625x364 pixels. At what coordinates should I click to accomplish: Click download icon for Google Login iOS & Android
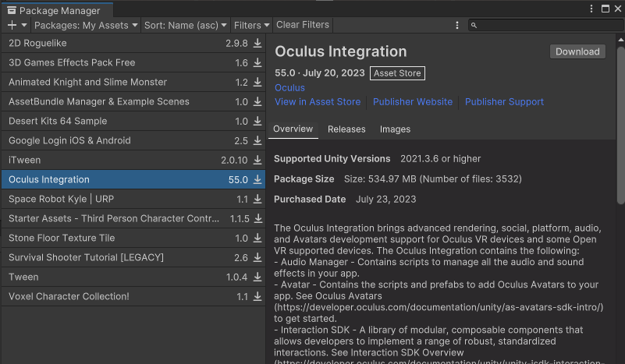pos(257,140)
